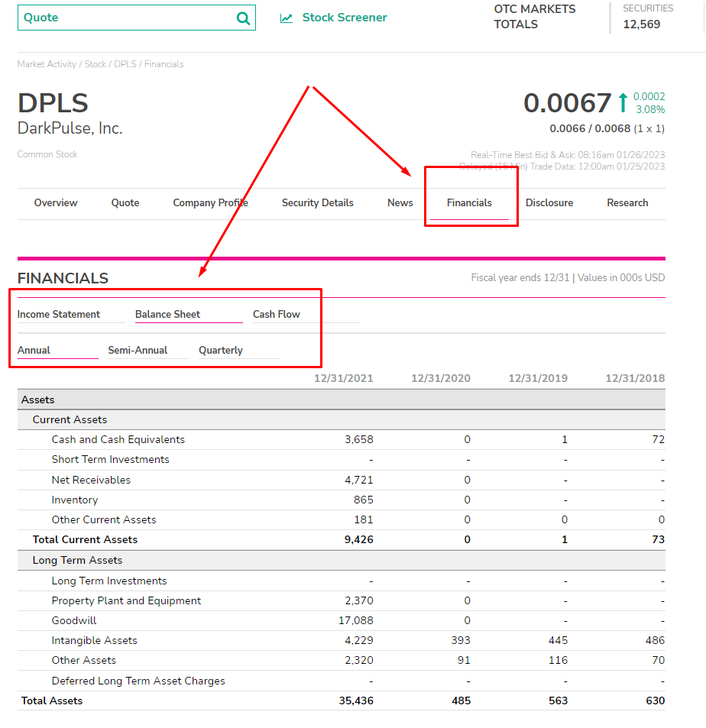Select Quarterly reporting period

point(221,350)
